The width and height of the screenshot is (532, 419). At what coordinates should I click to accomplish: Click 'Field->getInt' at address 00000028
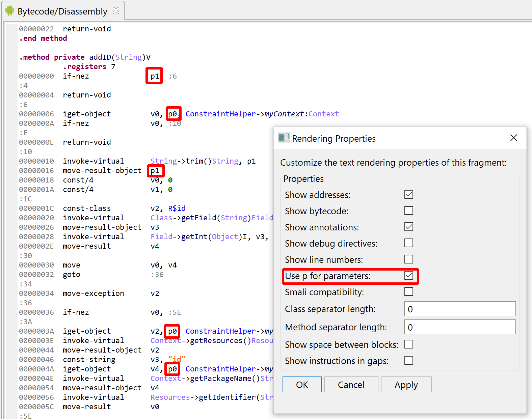coord(179,236)
